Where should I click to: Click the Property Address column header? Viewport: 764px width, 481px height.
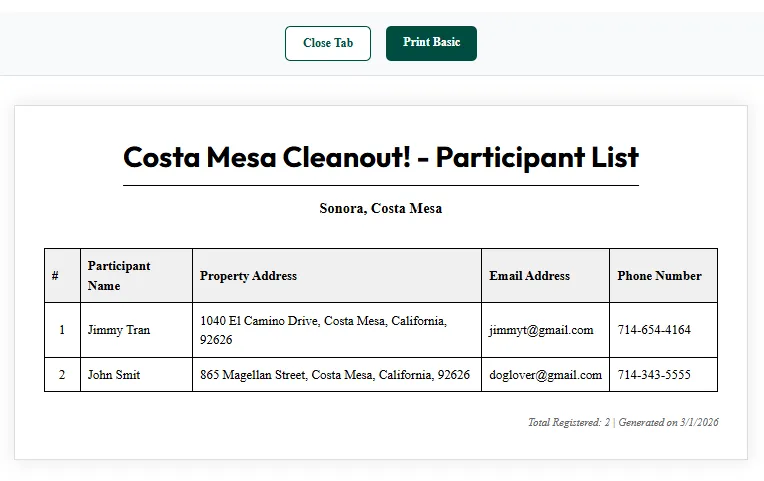(337, 276)
